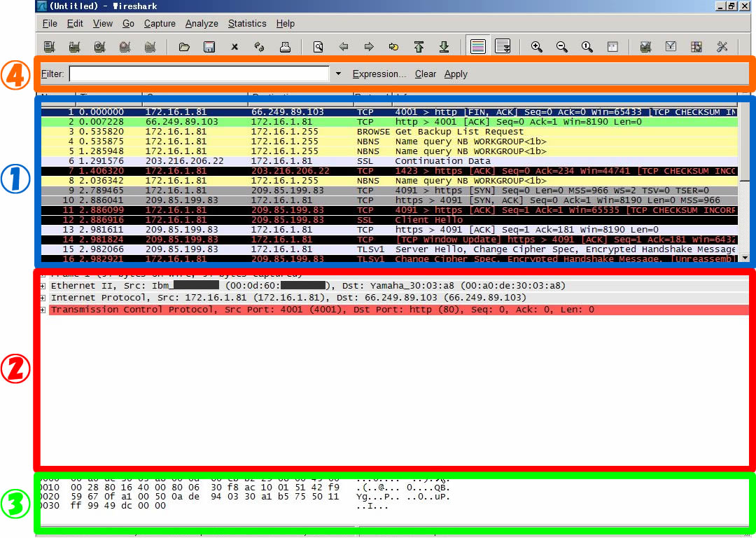Image resolution: width=756 pixels, height=538 pixels.
Task: Click the List capture interfaces toolbar icon
Action: tap(49, 47)
